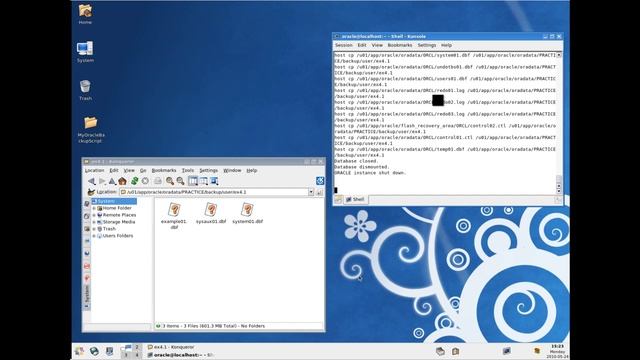Open the System desktop icon
The height and width of the screenshot is (360, 640).
point(85,51)
